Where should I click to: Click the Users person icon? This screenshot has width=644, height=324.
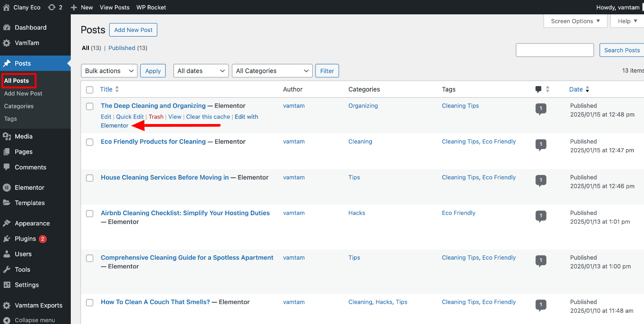pyautogui.click(x=6, y=254)
